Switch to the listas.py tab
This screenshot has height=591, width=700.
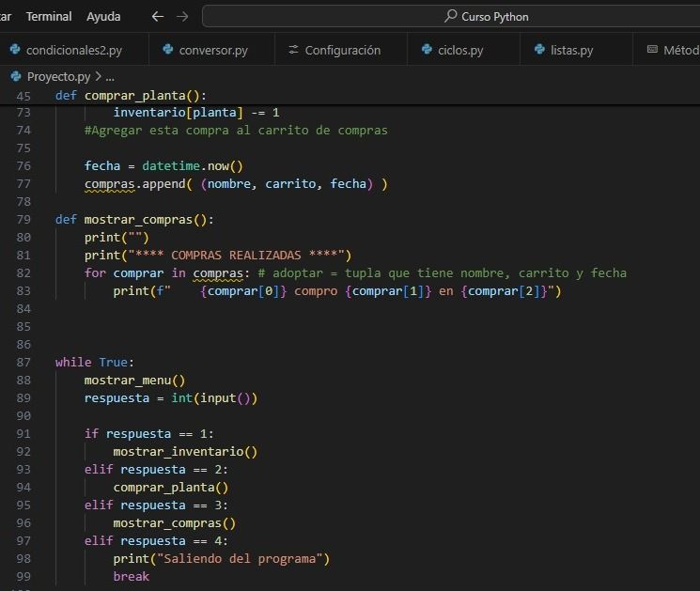pyautogui.click(x=576, y=50)
